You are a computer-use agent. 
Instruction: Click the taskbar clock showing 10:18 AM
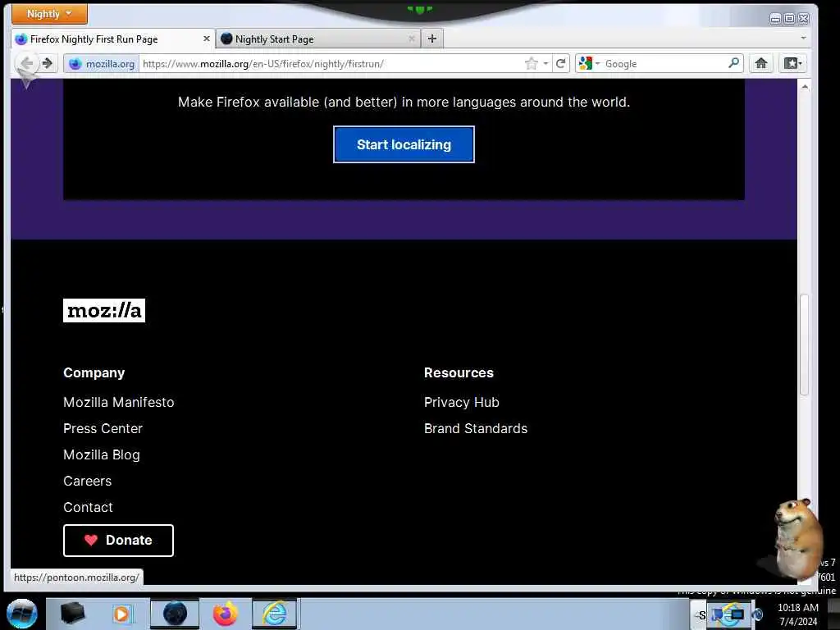797,614
